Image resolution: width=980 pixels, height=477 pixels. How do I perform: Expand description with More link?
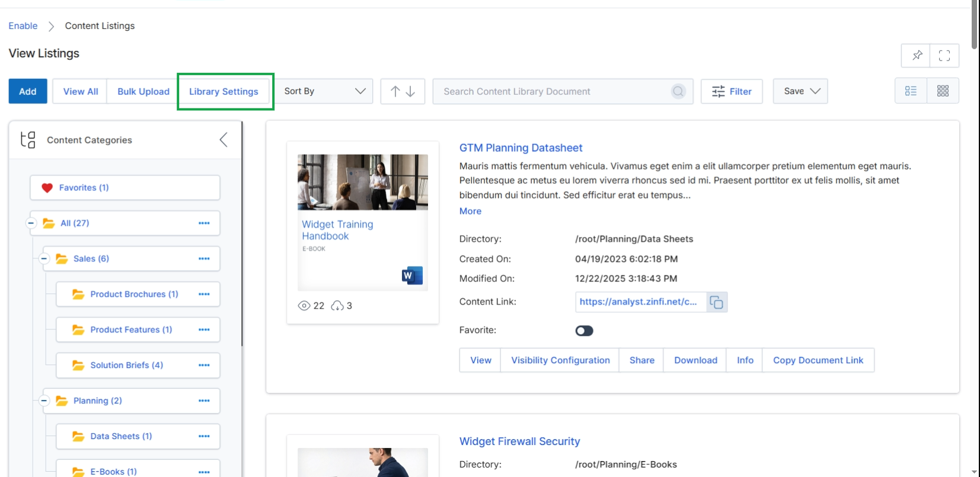[x=470, y=211]
